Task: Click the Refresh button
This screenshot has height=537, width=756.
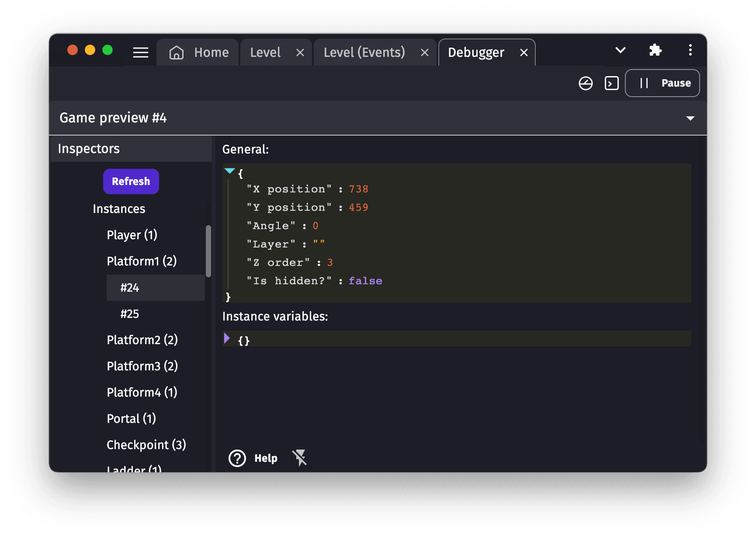Action: pos(131,181)
